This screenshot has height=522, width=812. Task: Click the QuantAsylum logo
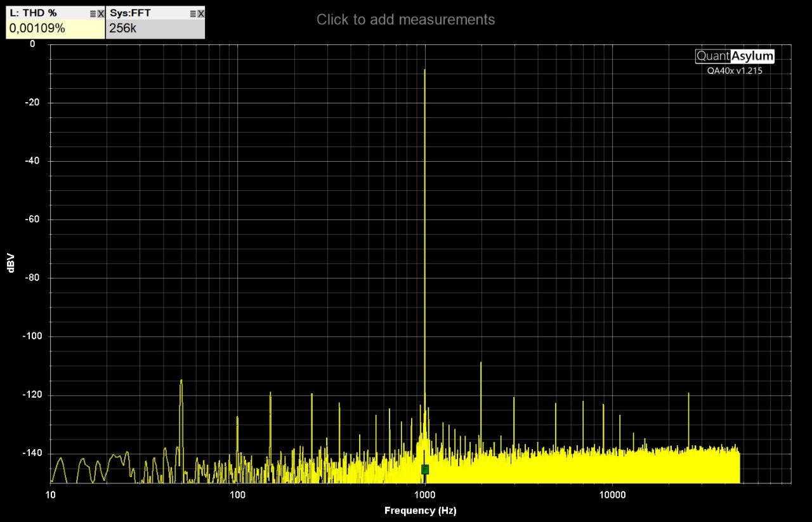735,56
